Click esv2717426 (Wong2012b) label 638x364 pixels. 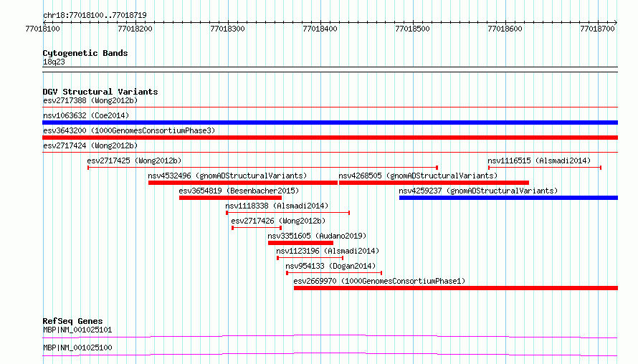click(x=278, y=221)
